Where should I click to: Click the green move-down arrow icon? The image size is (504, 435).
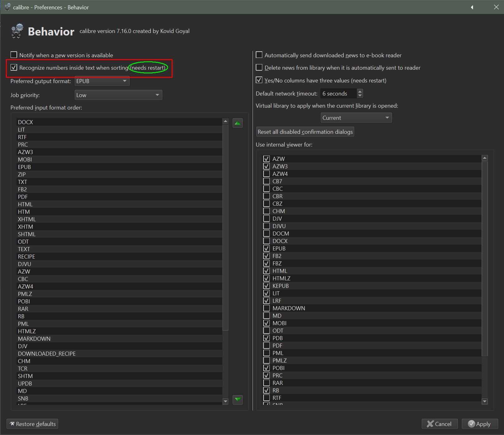click(237, 399)
